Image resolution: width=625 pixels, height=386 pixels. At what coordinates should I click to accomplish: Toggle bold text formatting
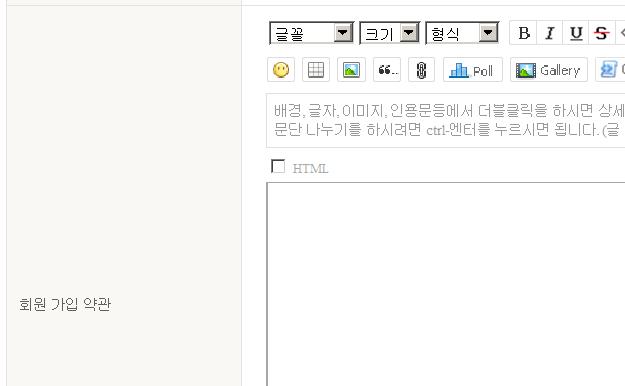[523, 33]
